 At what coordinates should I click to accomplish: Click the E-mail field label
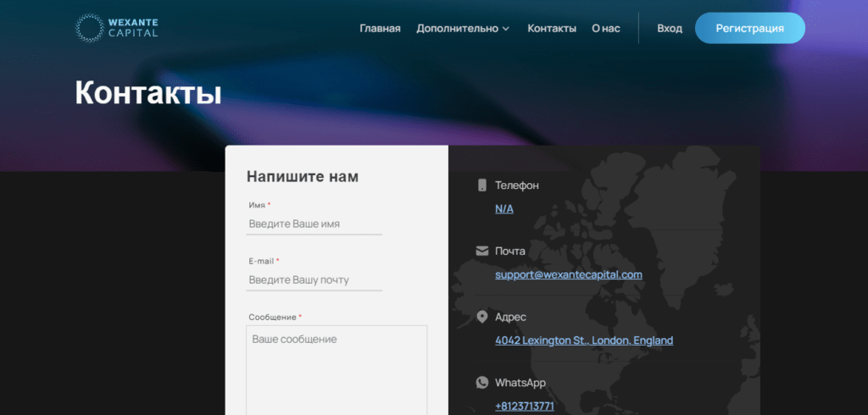point(261,261)
